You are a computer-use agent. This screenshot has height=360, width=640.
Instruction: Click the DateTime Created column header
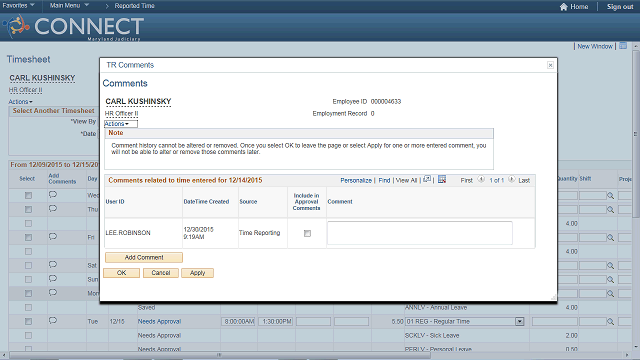pyautogui.click(x=206, y=202)
